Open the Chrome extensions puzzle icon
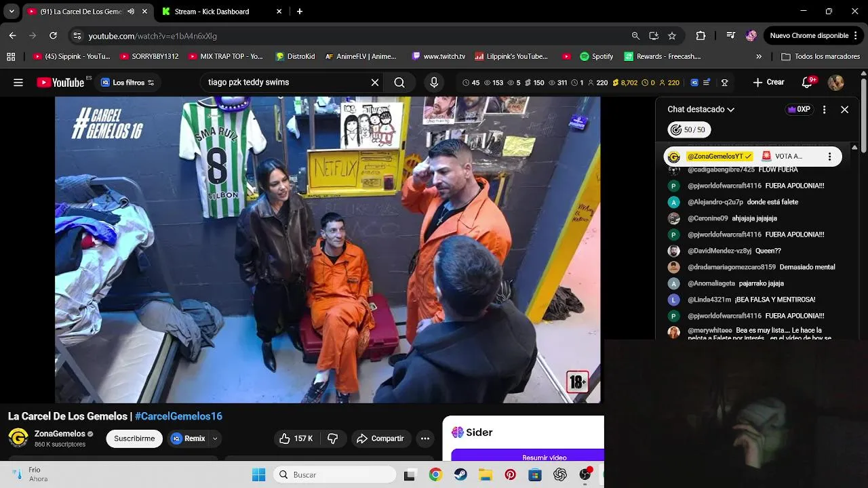The width and height of the screenshot is (868, 488). point(701,36)
